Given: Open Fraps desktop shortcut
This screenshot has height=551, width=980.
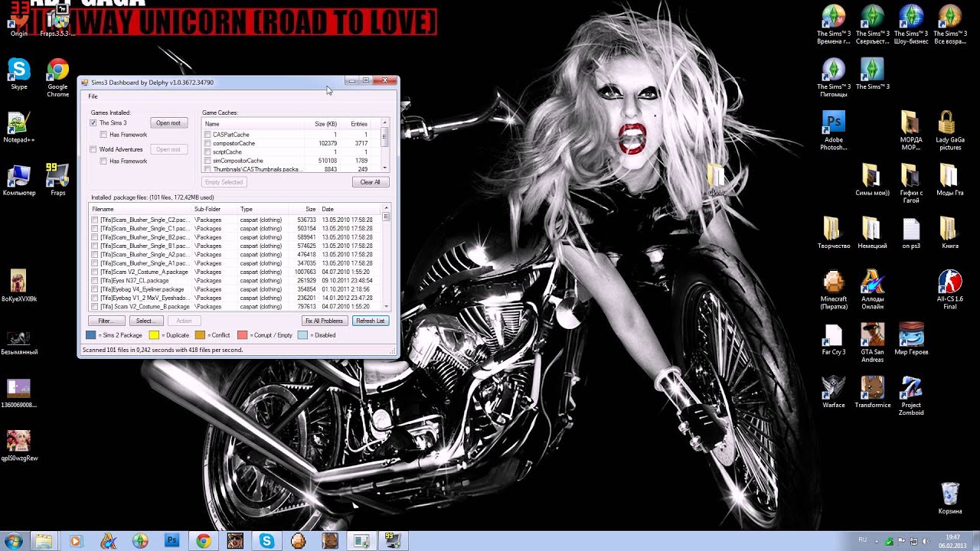Looking at the screenshot, I should tap(57, 181).
